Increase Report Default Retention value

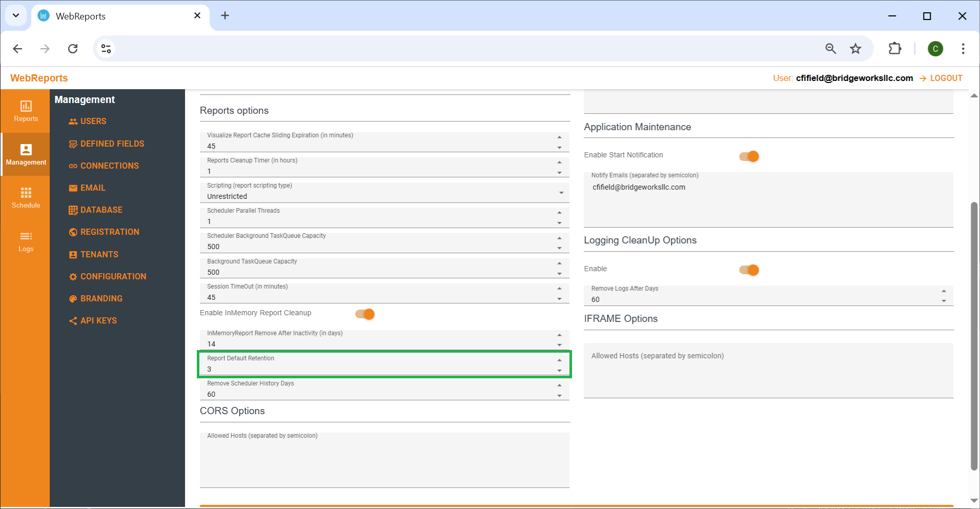pos(559,360)
